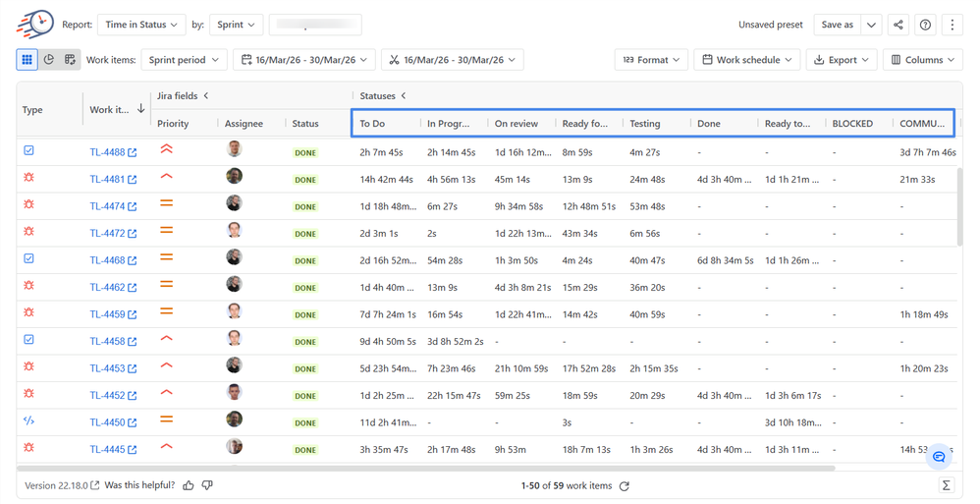Switch to pie chart view
Screen dimensions: 980x504
pos(49,59)
